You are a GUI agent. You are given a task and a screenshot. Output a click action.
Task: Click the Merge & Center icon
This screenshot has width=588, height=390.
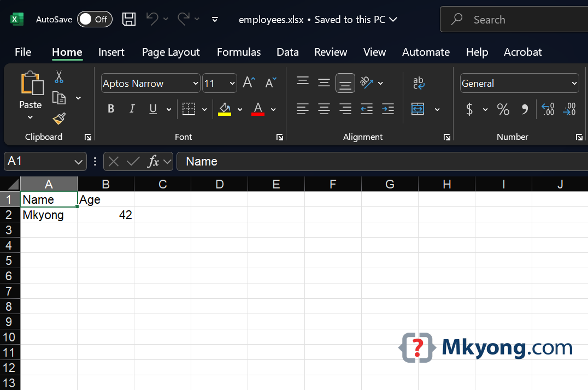click(418, 109)
